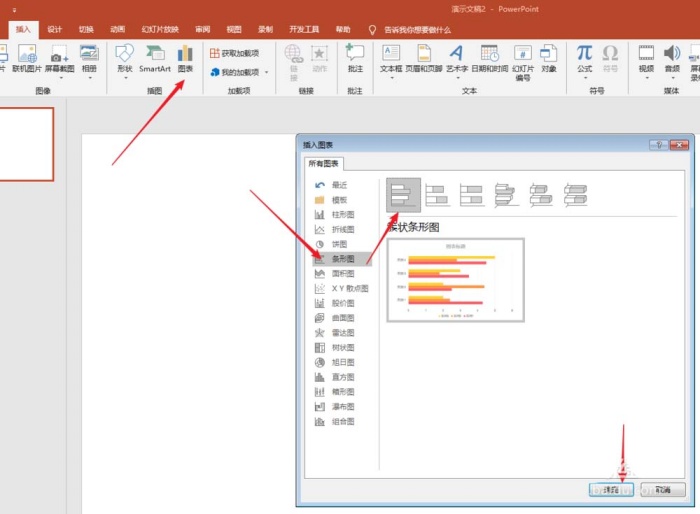
Task: Open the SmartArt tool
Action: click(x=155, y=58)
